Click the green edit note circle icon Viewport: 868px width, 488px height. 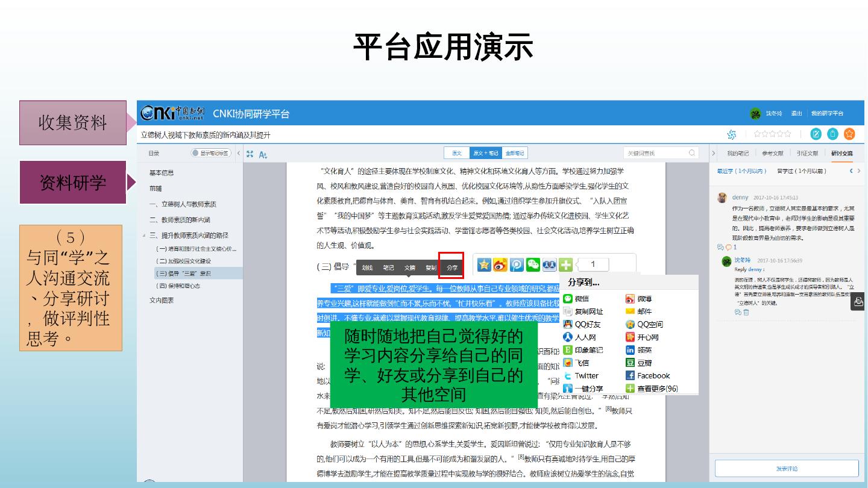[x=816, y=134]
